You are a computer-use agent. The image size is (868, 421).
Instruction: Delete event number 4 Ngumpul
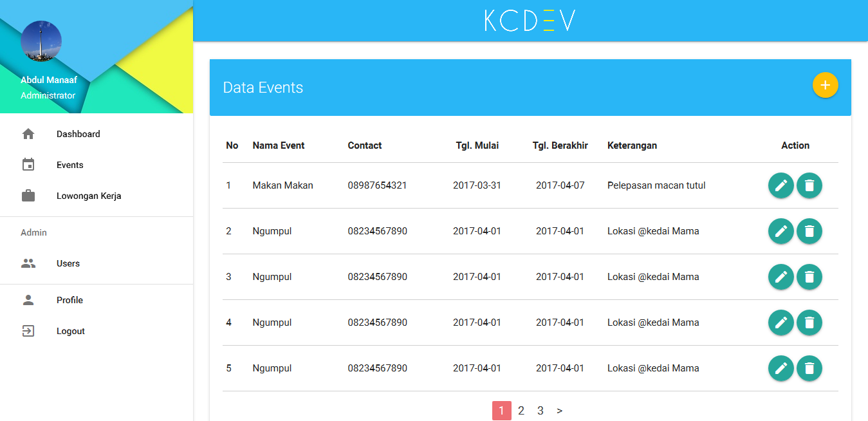[809, 323]
